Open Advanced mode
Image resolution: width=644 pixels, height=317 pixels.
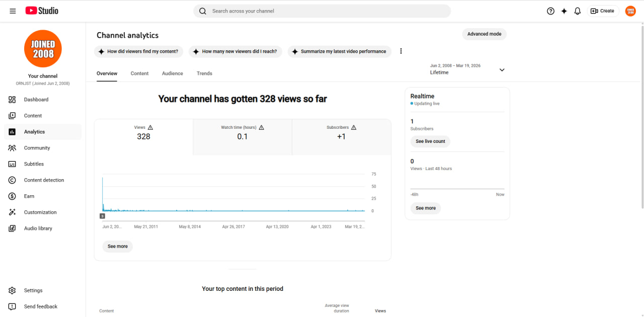[x=484, y=34]
